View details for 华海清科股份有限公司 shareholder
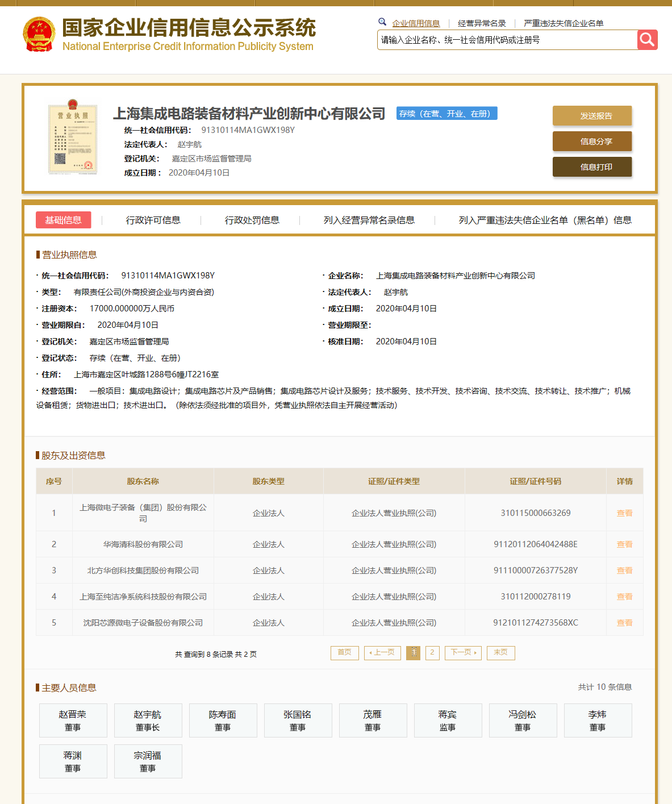Screen dimensions: 672x804 click(624, 544)
